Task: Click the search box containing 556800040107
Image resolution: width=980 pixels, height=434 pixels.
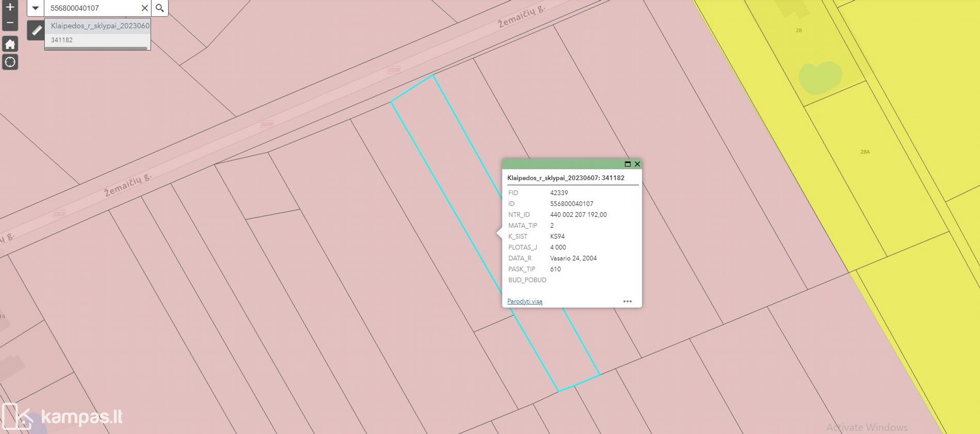Action: 93,8
